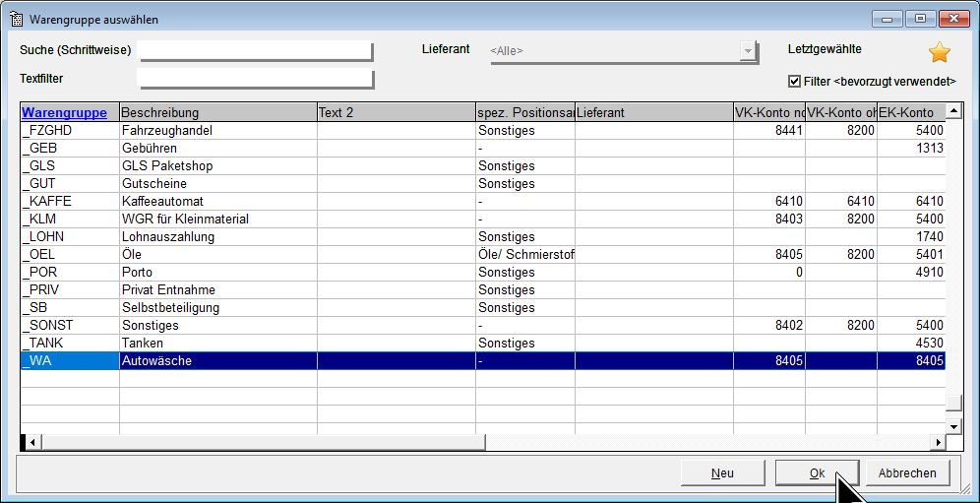
Task: Confirm selection with the Ok button
Action: click(x=817, y=473)
